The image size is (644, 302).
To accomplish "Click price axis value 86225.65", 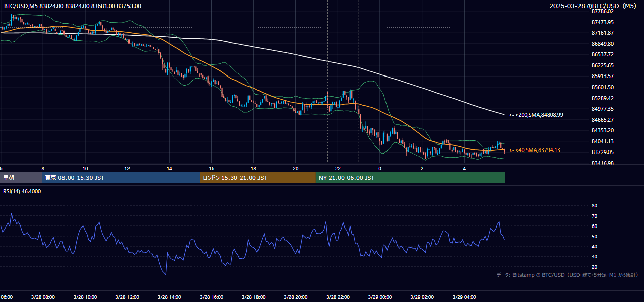I will point(603,65).
